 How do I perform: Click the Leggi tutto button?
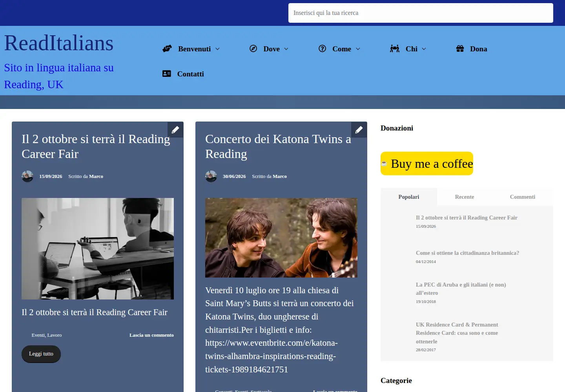pyautogui.click(x=41, y=354)
